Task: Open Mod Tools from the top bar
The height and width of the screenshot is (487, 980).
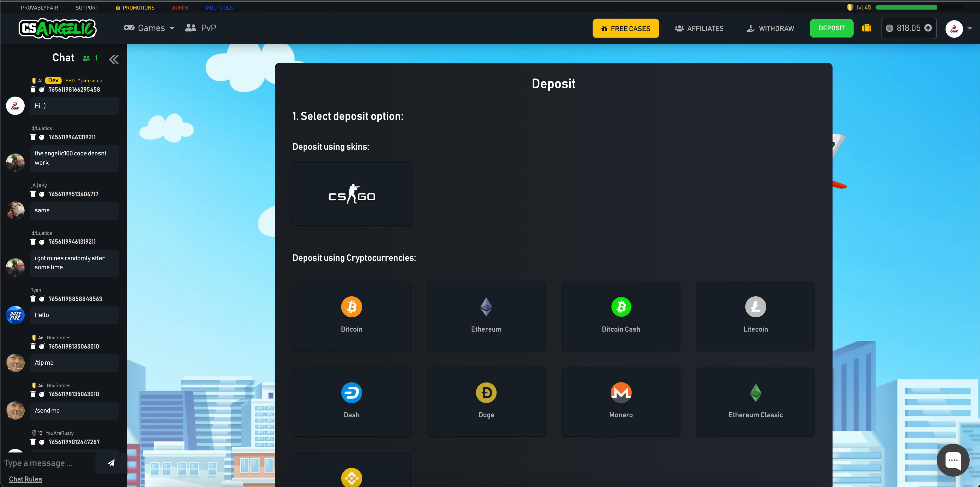Action: click(219, 7)
